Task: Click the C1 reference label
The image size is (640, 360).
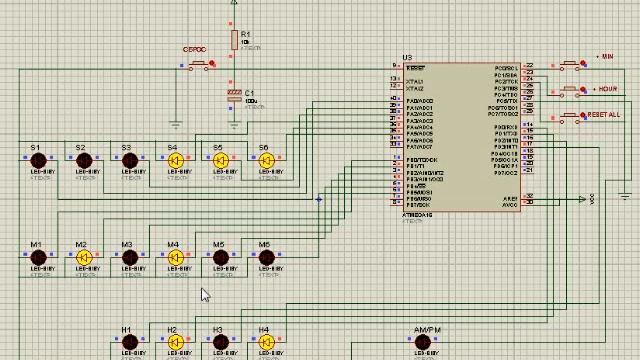Action: [249, 93]
